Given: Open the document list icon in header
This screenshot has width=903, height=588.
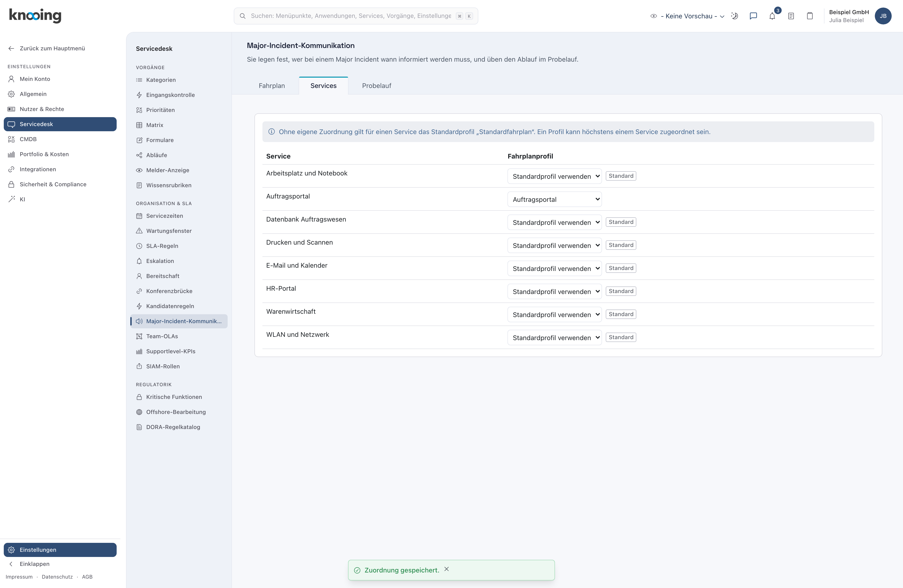Looking at the screenshot, I should coord(791,16).
